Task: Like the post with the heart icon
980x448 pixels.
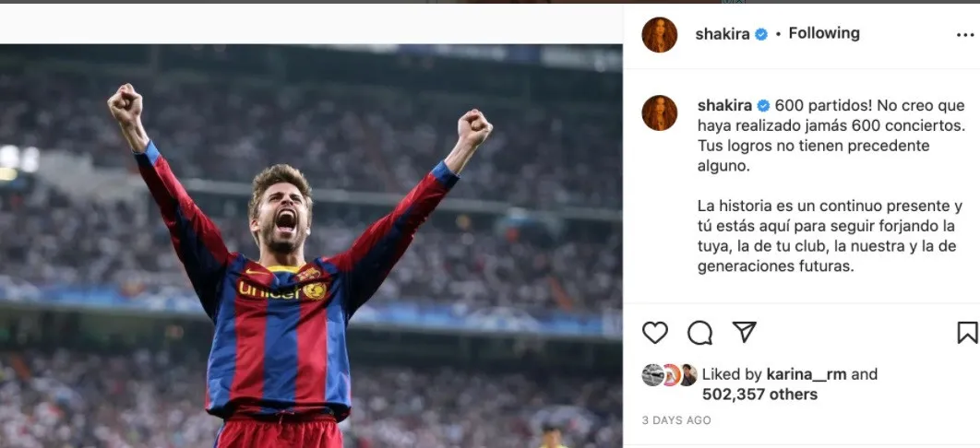Action: click(655, 333)
